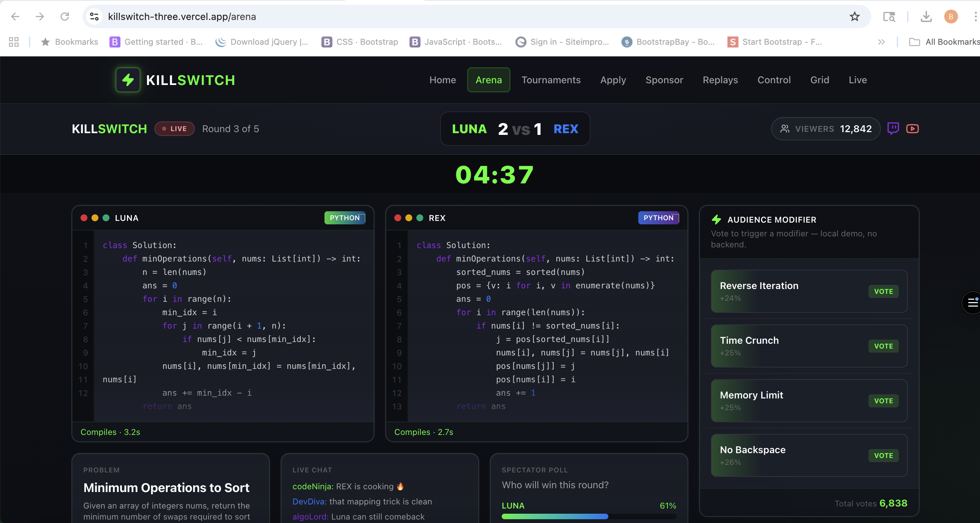
Task: Click the red dot in LUNA editor
Action: tap(84, 217)
